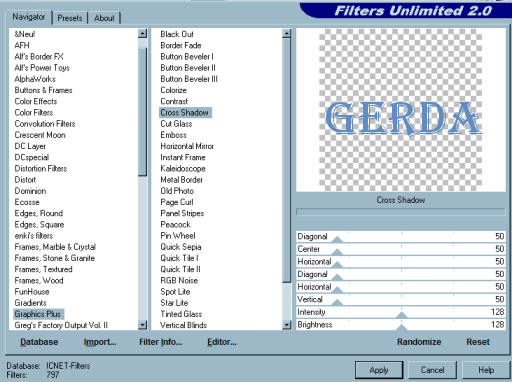
Task: Select the RGB Noise filter
Action: coord(179,281)
